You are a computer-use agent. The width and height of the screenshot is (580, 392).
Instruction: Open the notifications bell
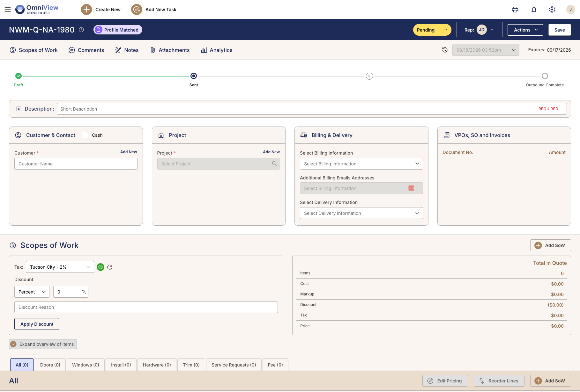click(x=534, y=10)
